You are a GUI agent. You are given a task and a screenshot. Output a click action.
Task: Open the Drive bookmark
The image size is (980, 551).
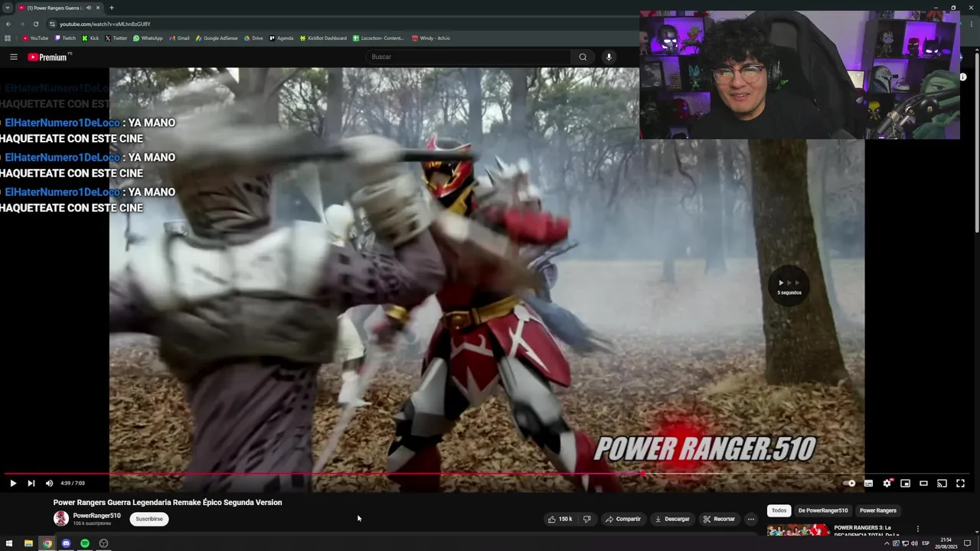tap(253, 38)
